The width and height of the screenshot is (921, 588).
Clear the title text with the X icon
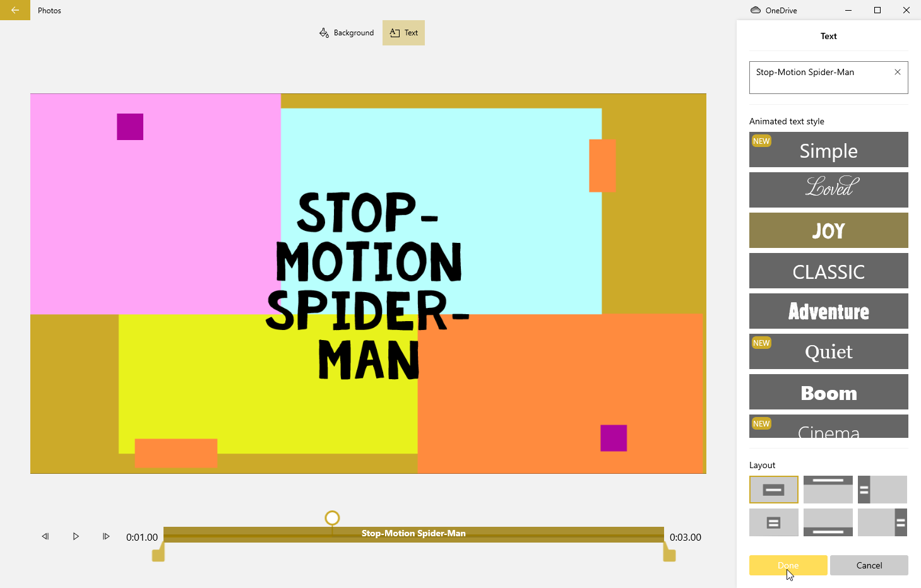pos(898,72)
